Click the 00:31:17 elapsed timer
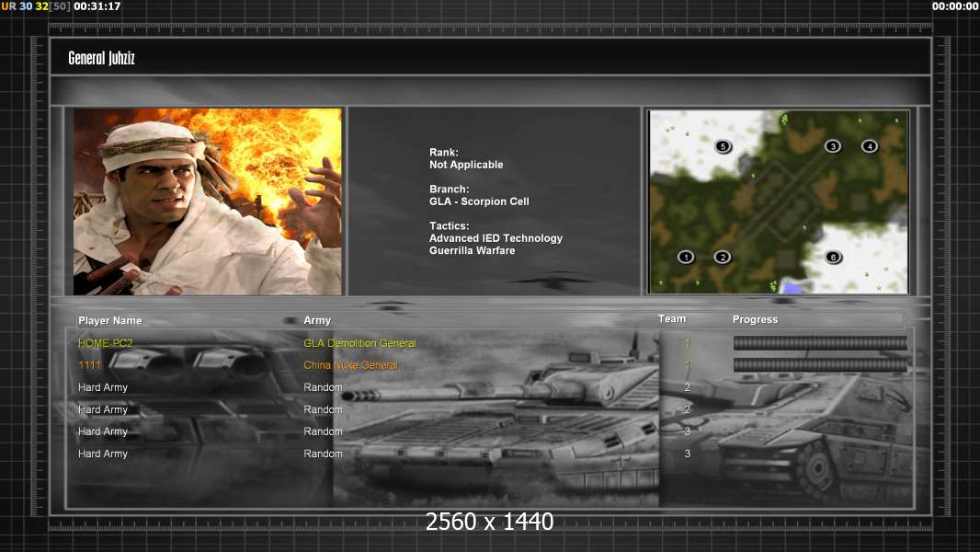 97,6
